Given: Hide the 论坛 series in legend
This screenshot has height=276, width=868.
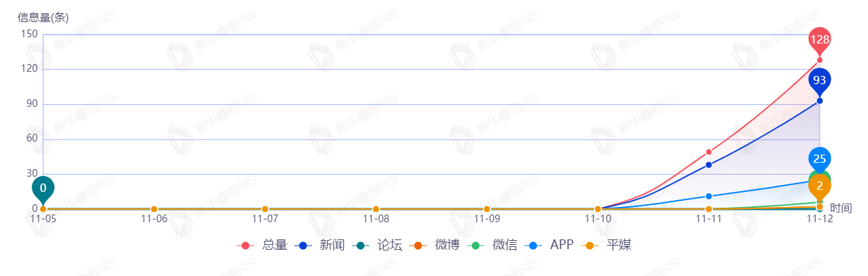Looking at the screenshot, I should tap(377, 245).
